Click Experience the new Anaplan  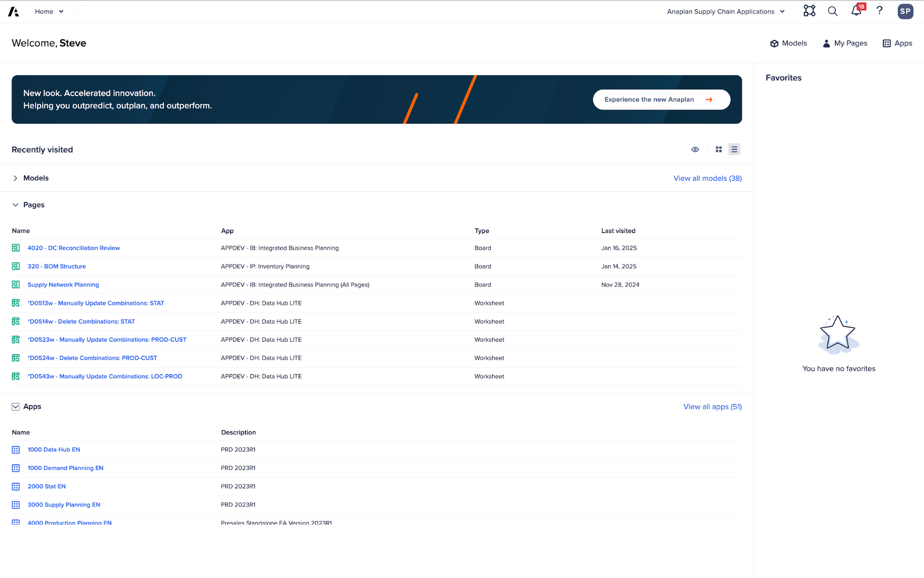(661, 99)
